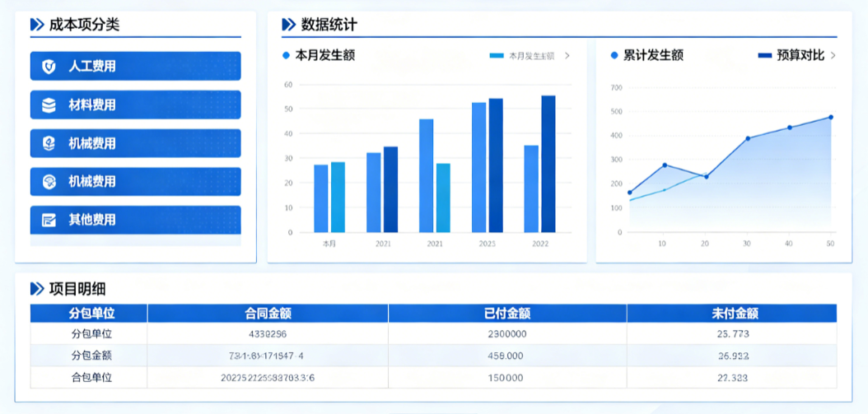Click the tallest dark bar above 2022
The image size is (868, 414).
coord(548,164)
